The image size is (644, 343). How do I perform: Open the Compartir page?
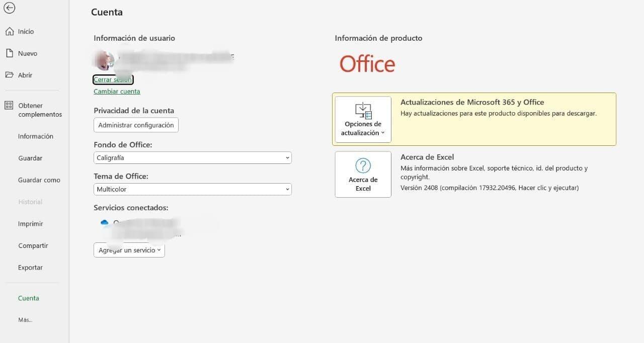33,245
